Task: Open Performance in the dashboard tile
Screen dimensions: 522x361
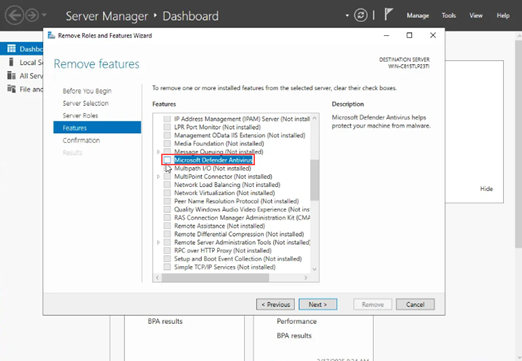Action: 296,321
